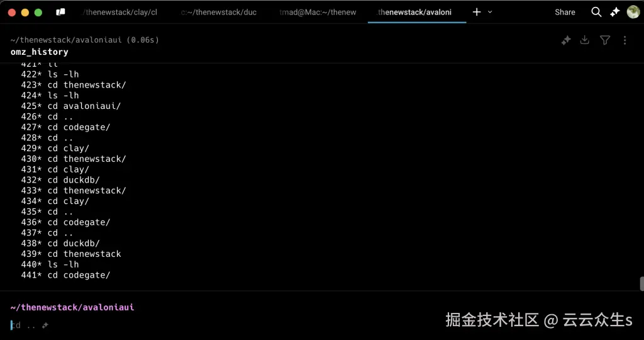
Task: Maximize the window with the green button
Action: (38, 13)
